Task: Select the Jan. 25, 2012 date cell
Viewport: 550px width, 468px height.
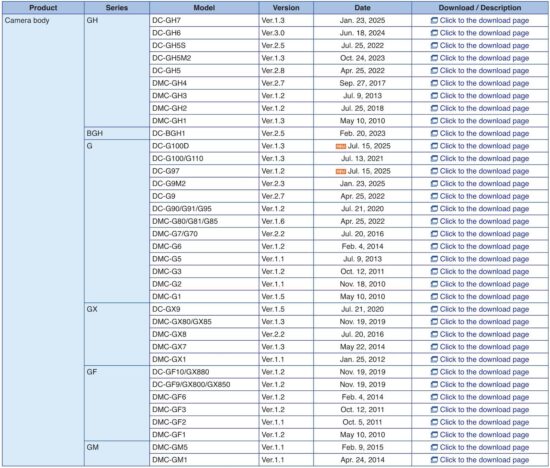Action: pos(362,359)
